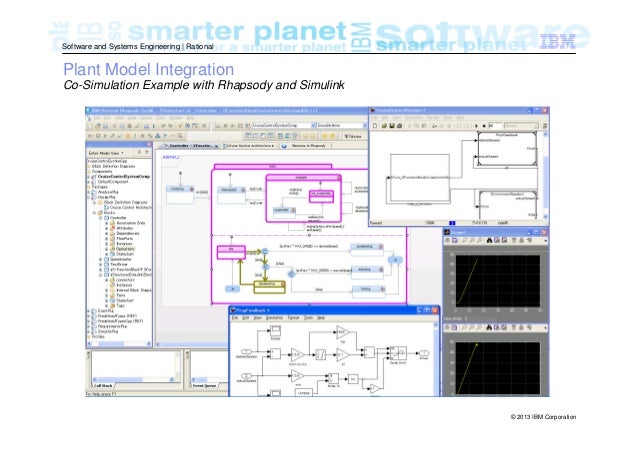
Task: Open Edit menu in PropFeedback window
Action: pyautogui.click(x=246, y=318)
